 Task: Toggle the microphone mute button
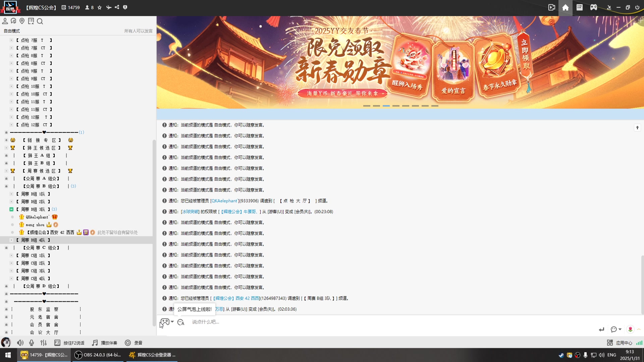click(x=32, y=343)
